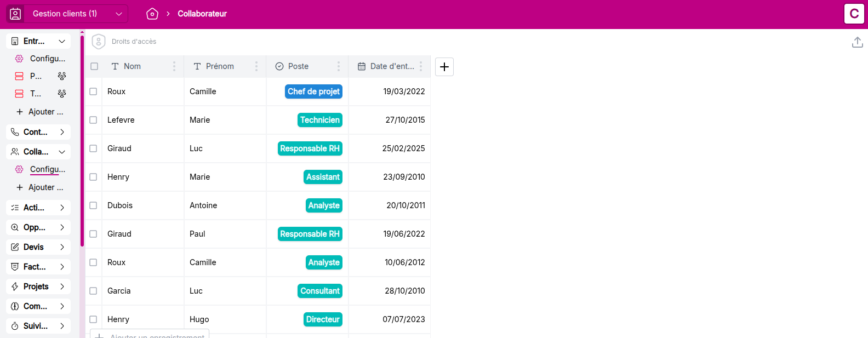Expand the Projets sidebar section
The width and height of the screenshot is (868, 338).
(62, 287)
